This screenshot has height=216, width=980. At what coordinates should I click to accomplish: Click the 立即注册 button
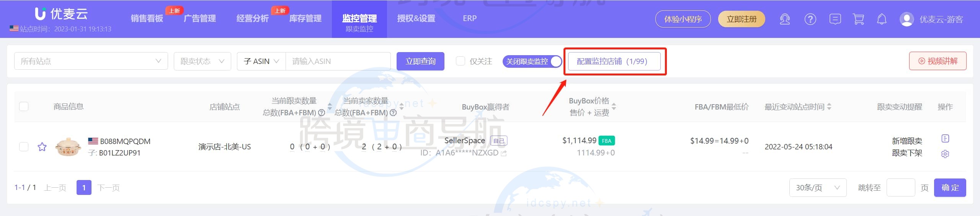pos(742,19)
